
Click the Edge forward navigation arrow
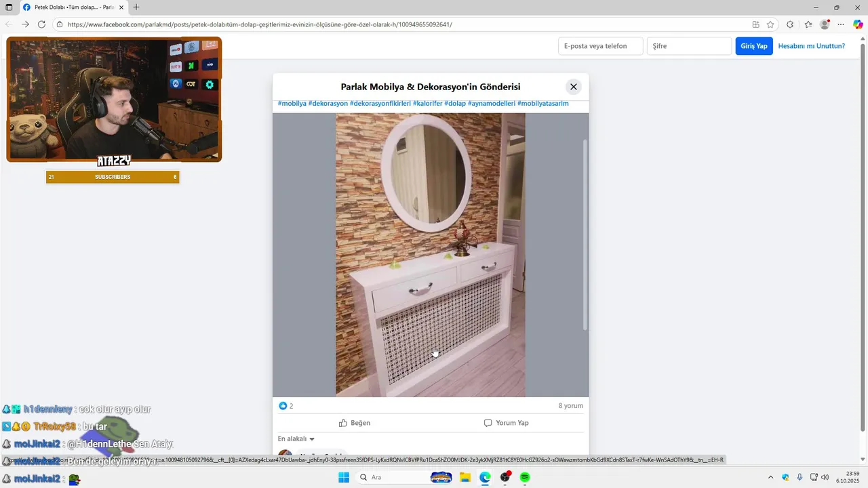(25, 24)
